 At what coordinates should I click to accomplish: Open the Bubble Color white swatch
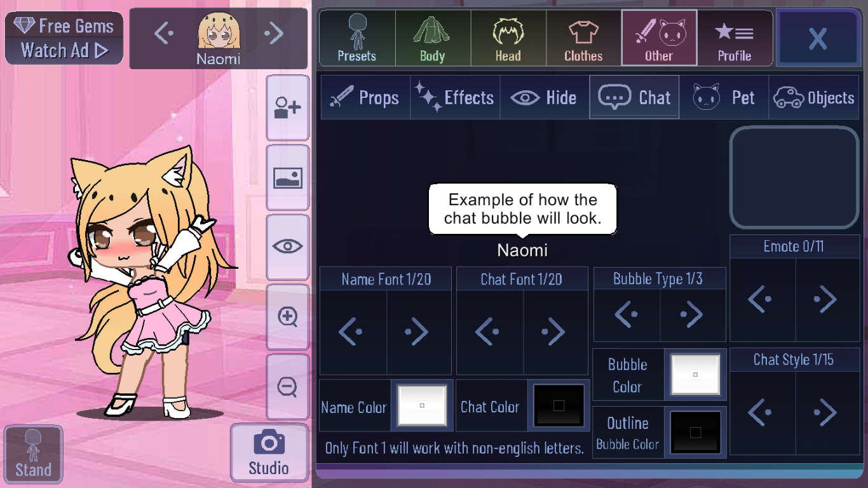pyautogui.click(x=695, y=375)
